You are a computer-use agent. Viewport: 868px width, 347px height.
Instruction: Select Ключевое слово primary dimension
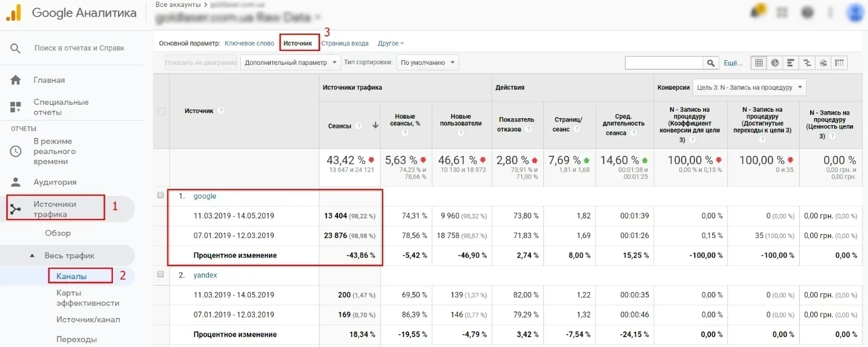[x=249, y=43]
